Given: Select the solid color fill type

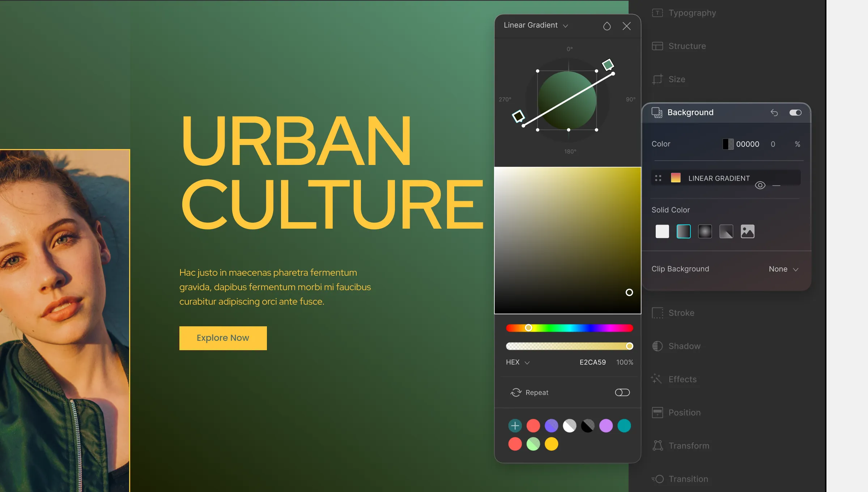Looking at the screenshot, I should click(662, 232).
